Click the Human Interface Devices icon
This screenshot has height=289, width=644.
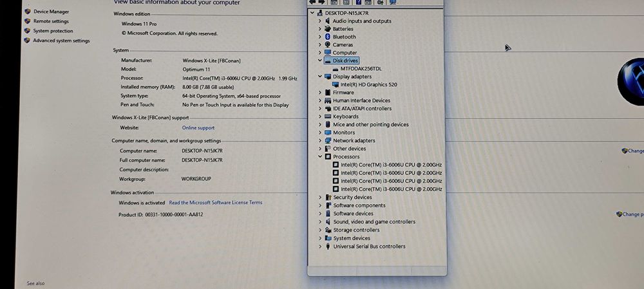[328, 100]
